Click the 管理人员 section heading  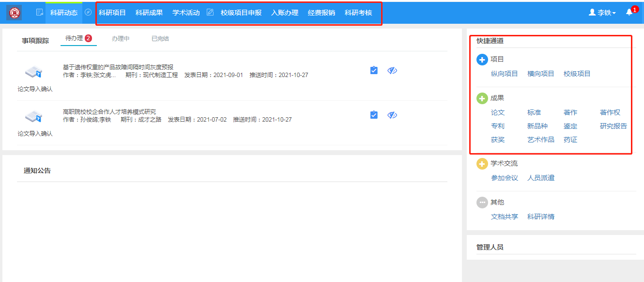point(490,247)
